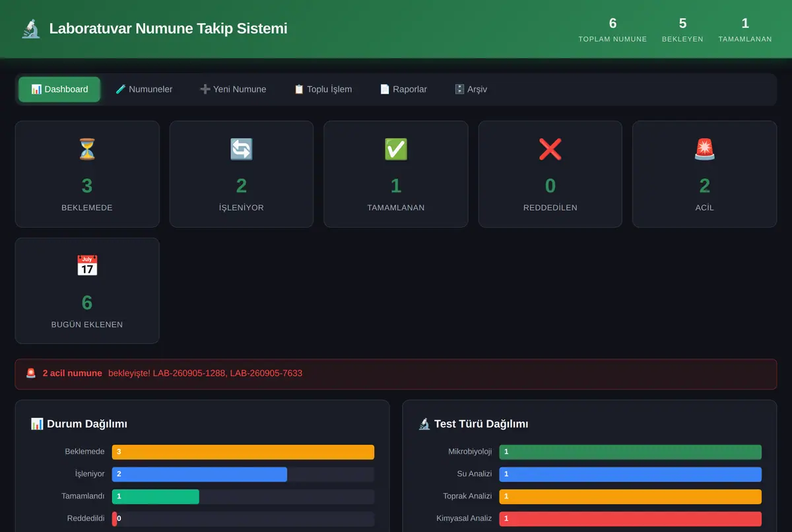Click the Laboratuvar Numune Takip Sistemi title
The width and height of the screenshot is (792, 532).
pos(168,29)
